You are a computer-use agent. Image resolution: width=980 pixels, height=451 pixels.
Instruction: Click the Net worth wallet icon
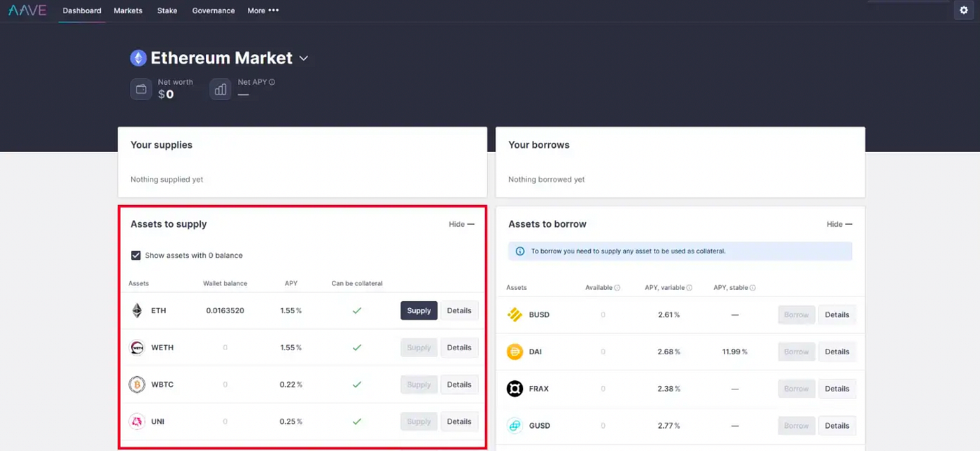point(141,89)
